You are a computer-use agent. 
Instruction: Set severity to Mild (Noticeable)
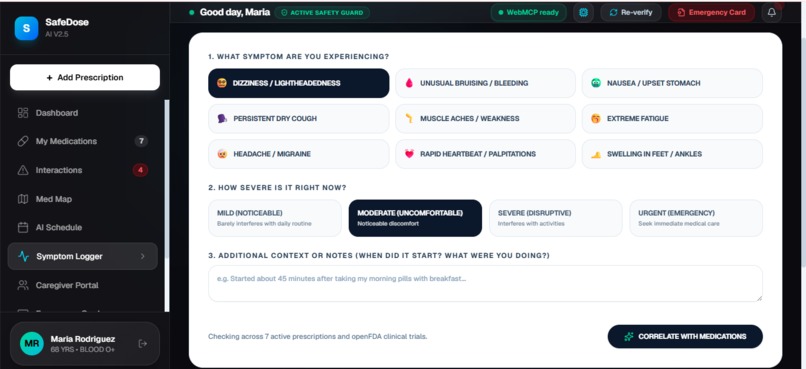(x=274, y=218)
